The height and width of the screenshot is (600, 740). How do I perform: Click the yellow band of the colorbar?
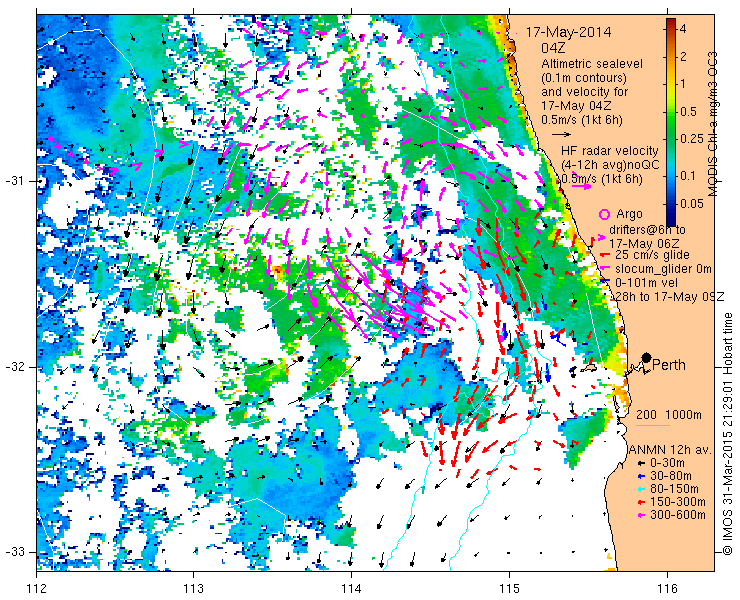pos(671,85)
